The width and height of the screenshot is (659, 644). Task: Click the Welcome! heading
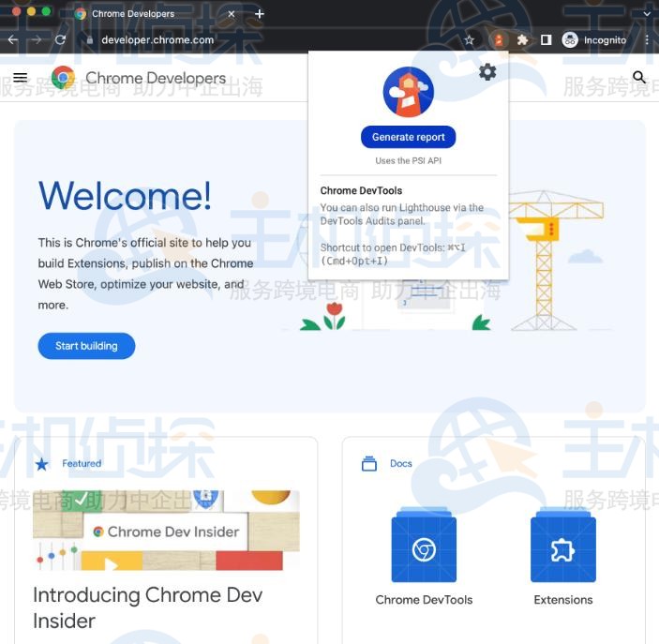coord(125,196)
